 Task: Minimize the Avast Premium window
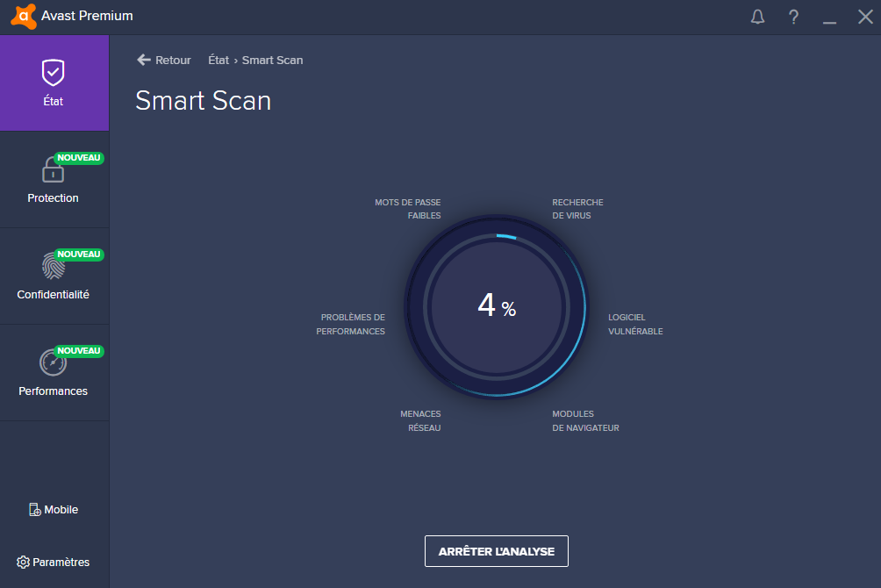coord(829,17)
